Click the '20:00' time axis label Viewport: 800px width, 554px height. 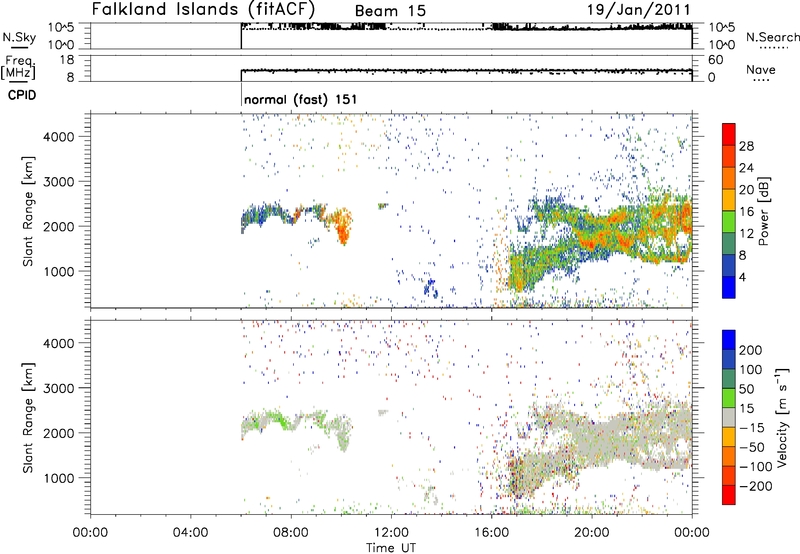coord(591,533)
